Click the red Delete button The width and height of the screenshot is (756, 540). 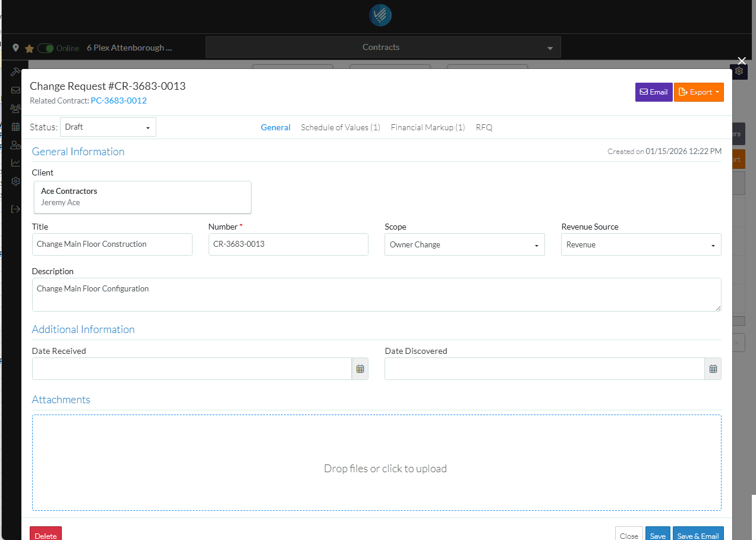coord(46,535)
